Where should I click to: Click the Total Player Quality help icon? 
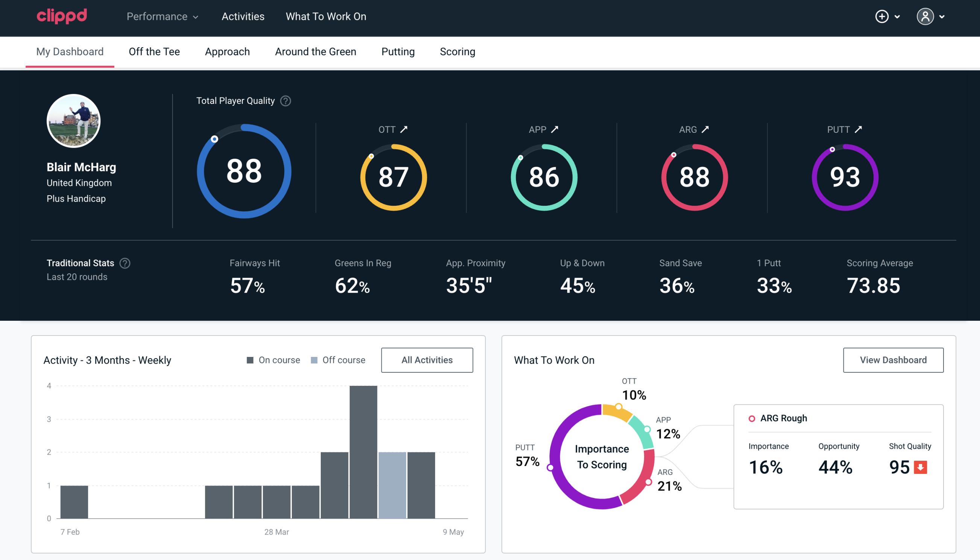pyautogui.click(x=285, y=101)
